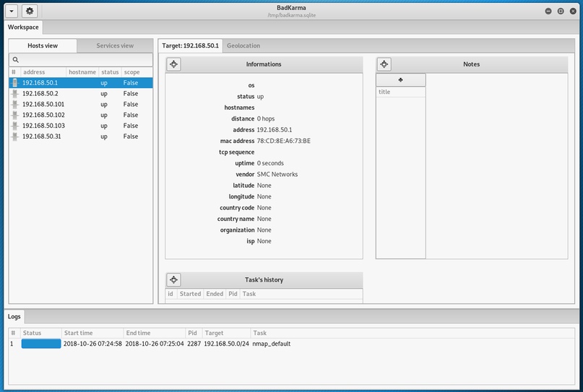583x392 pixels.
Task: Sort hosts by status column header
Action: (x=109, y=72)
